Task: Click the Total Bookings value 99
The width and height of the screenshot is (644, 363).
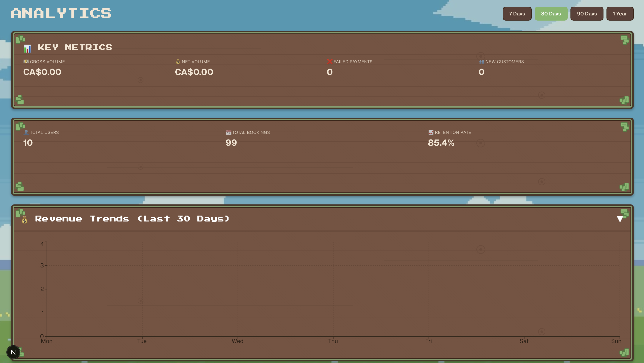Action: click(231, 143)
